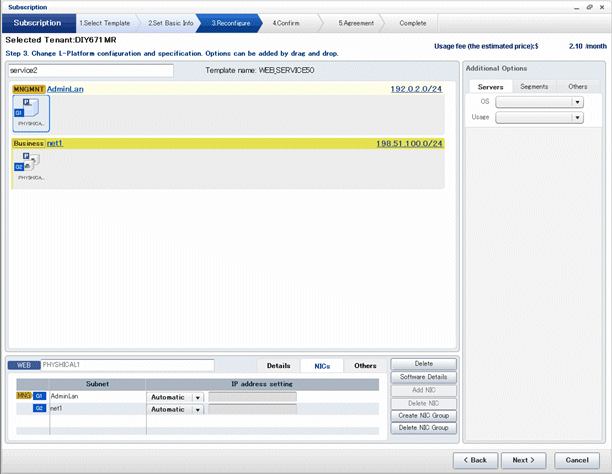Image resolution: width=612 pixels, height=474 pixels.
Task: Select the physical server icon in AdminLan segment
Action: click(x=31, y=111)
